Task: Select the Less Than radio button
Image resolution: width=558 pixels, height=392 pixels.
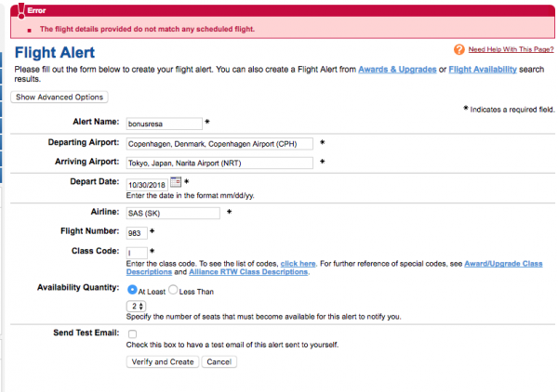Action: click(x=173, y=290)
